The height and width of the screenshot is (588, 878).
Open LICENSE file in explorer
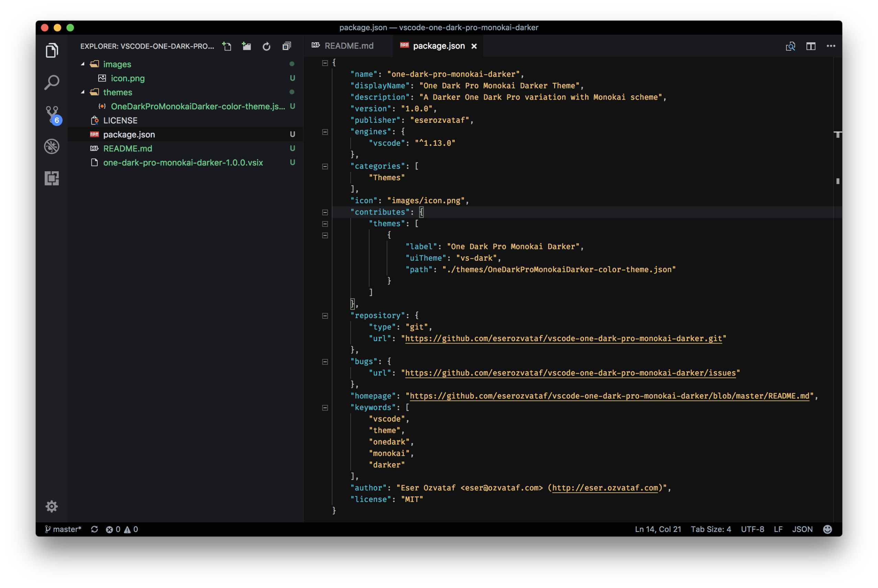pyautogui.click(x=120, y=120)
